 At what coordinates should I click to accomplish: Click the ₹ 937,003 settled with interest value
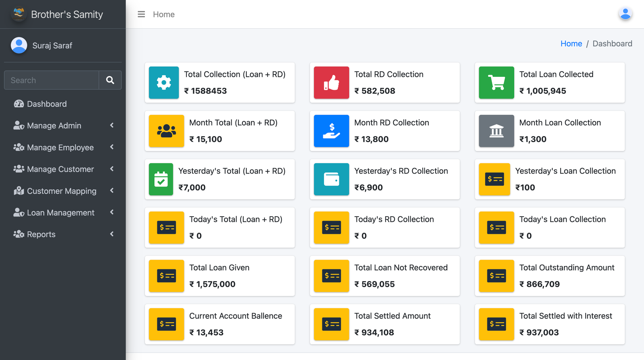(539, 333)
